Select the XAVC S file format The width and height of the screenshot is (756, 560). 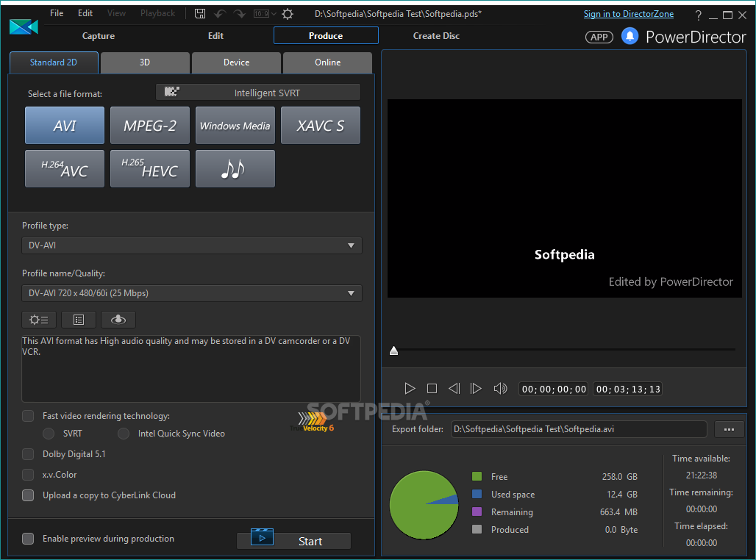coord(321,125)
